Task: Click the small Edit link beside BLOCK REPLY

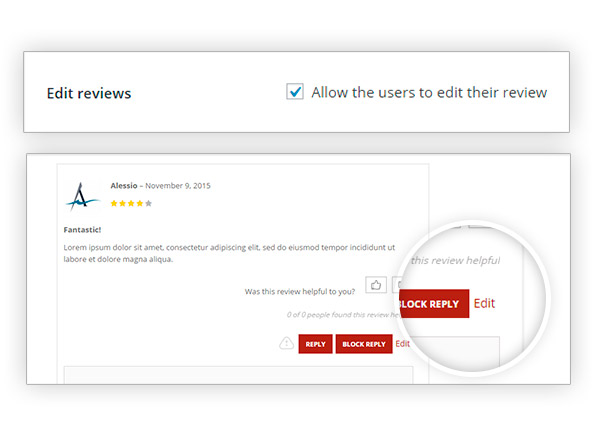Action: 403,344
